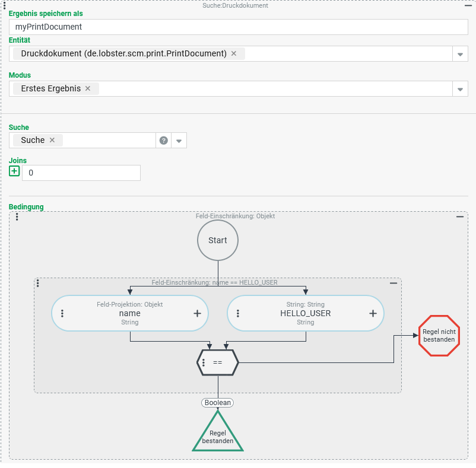Screen dimensions: 476x468
Task: Collapse the Feld-Einschränkung: Objekt panel
Action: coord(460,217)
